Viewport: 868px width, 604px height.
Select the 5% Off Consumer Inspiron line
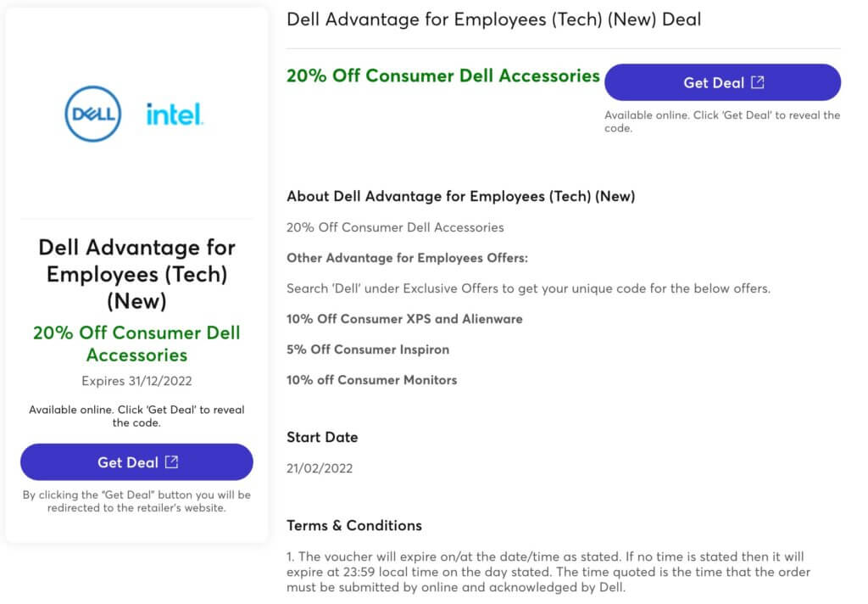368,350
